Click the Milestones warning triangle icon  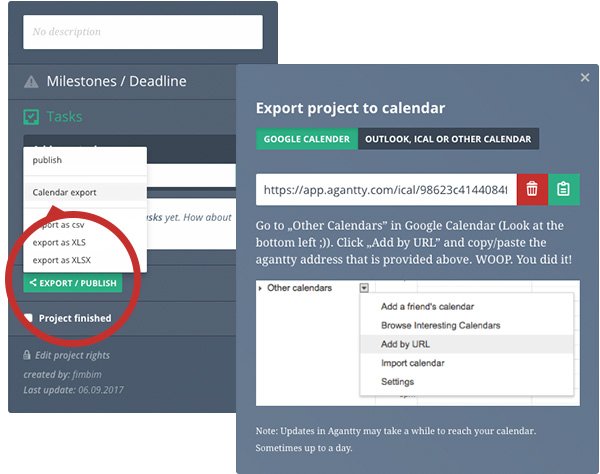pos(31,81)
